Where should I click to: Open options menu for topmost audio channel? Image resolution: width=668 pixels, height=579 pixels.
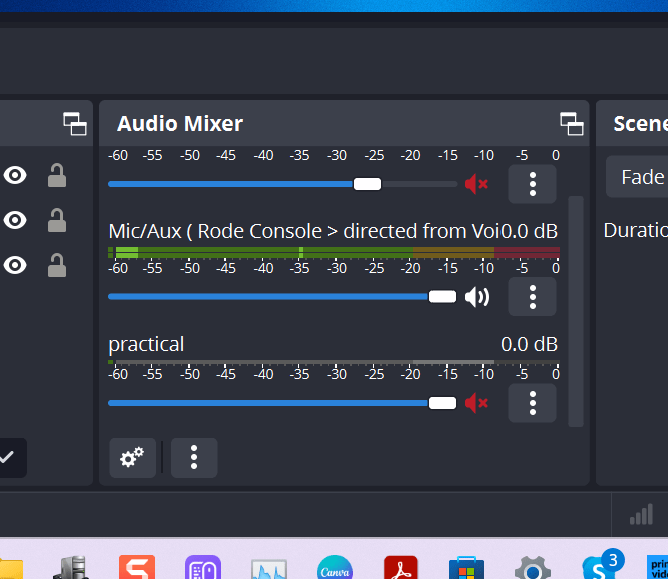(533, 184)
